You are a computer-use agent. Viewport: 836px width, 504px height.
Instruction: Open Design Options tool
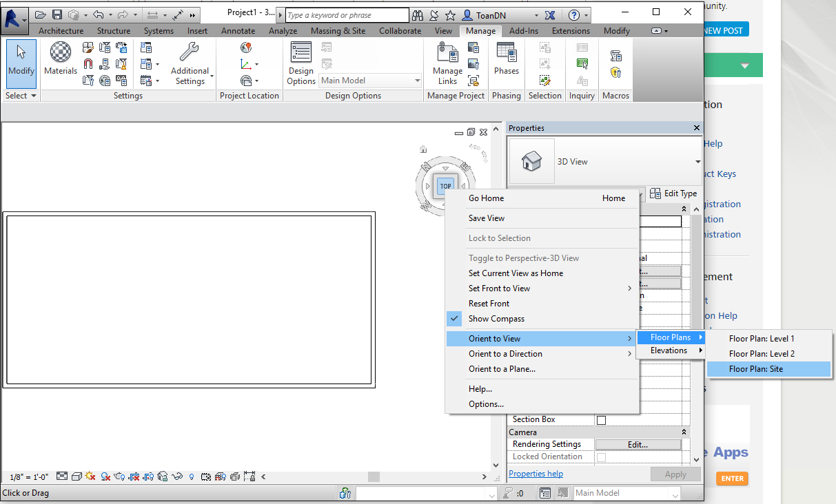[301, 64]
